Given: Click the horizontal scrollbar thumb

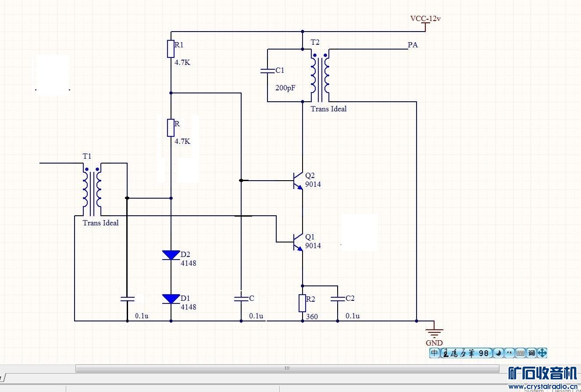Looking at the screenshot, I should tap(287, 368).
